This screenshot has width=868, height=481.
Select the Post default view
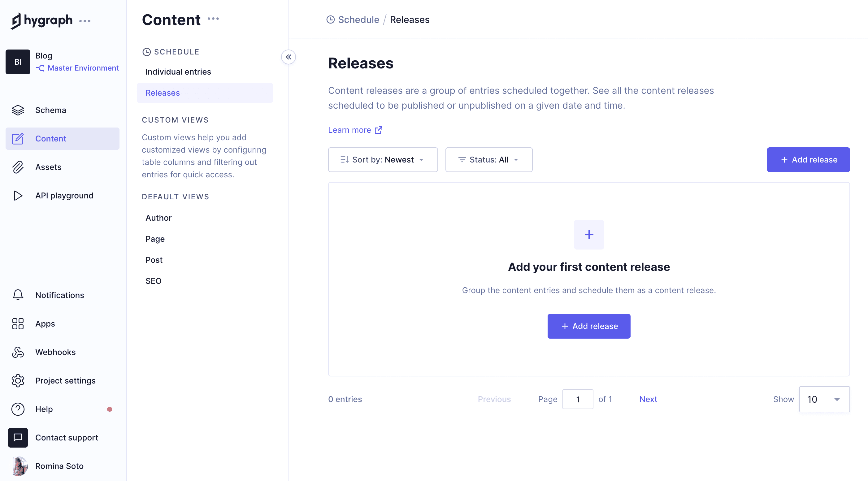(x=154, y=260)
